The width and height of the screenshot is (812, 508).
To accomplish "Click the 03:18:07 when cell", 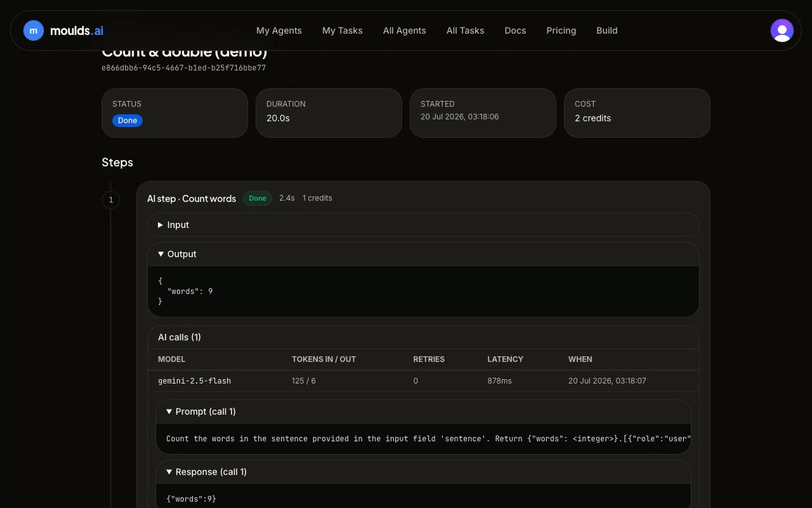I will 607,381.
